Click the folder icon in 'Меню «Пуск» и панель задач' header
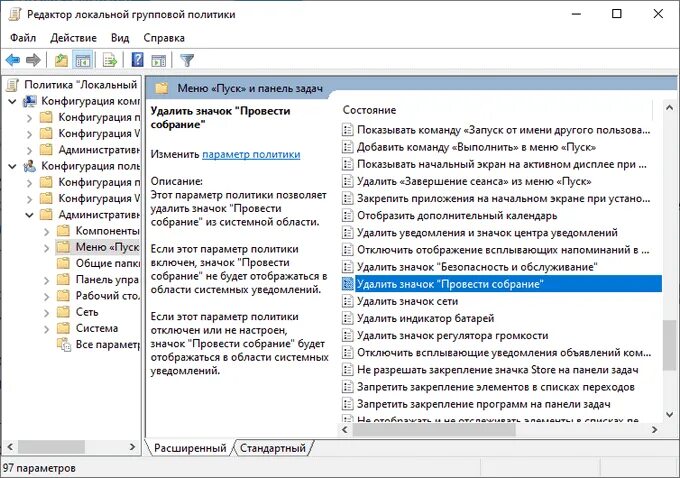Viewport: 680px width, 478px height. coord(162,88)
